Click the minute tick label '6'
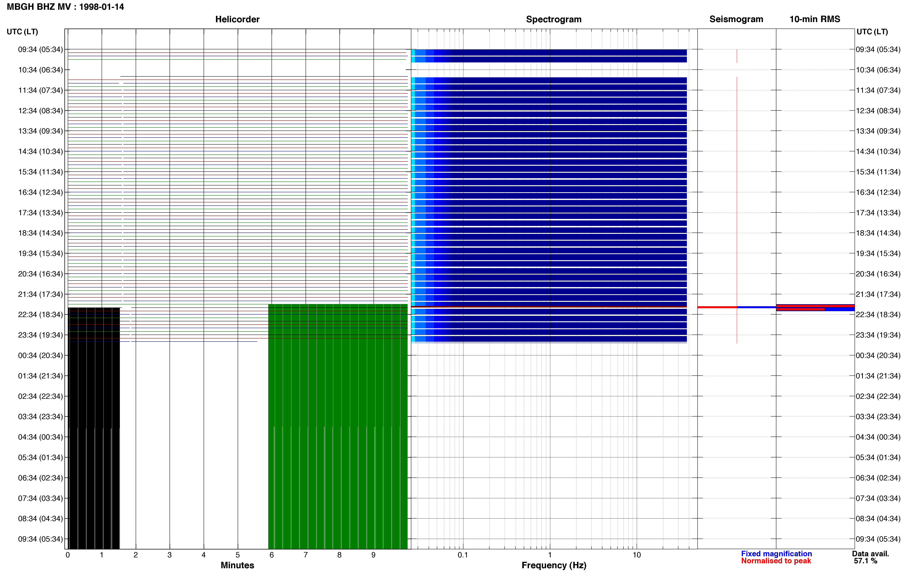924x578 pixels. 272,555
